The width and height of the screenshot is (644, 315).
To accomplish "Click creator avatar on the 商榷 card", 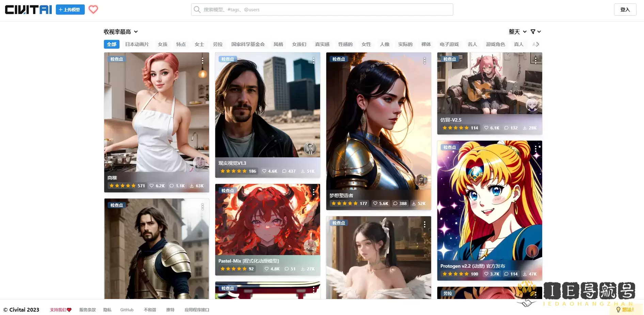I will point(199,163).
